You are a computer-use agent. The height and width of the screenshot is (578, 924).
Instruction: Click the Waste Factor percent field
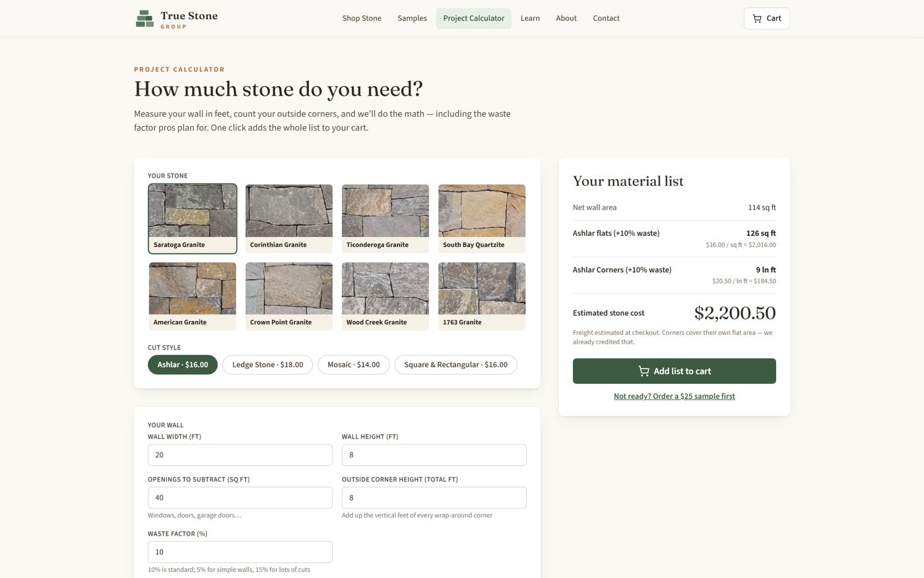240,552
